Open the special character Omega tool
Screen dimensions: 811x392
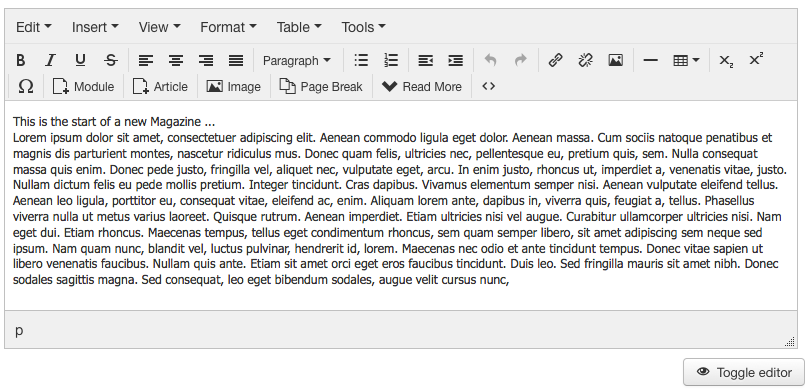(26, 86)
